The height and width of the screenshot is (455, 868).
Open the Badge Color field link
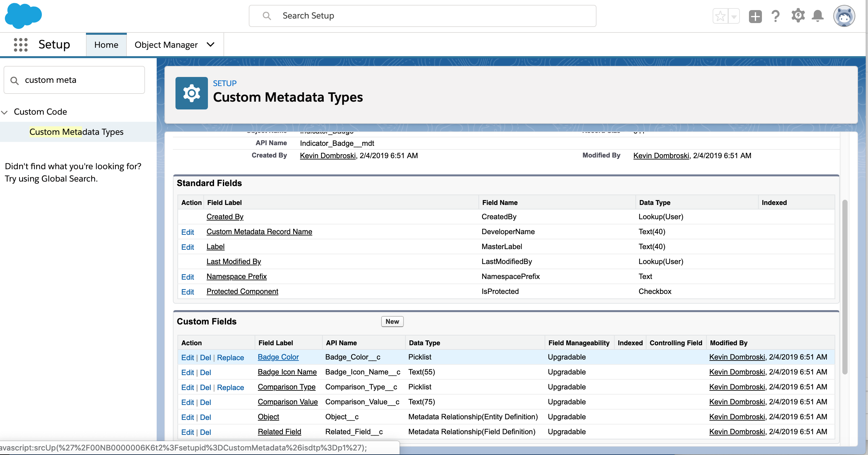pyautogui.click(x=278, y=357)
